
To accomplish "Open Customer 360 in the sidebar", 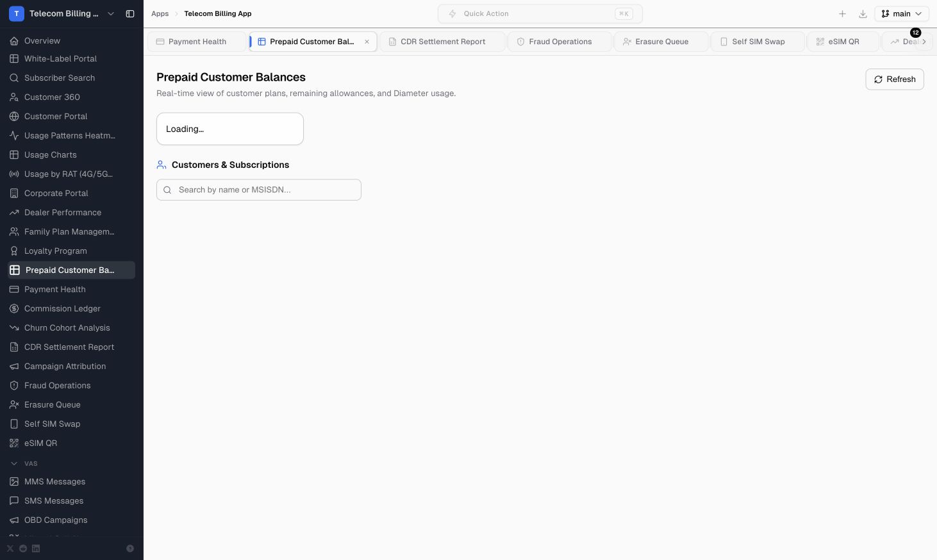I will [72, 97].
